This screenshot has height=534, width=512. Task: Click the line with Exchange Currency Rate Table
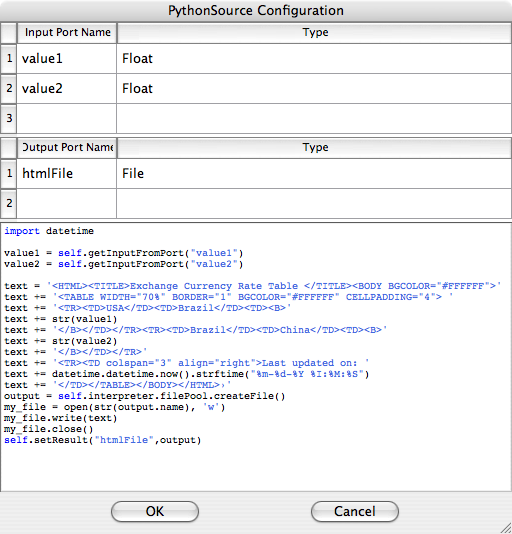pos(252,286)
